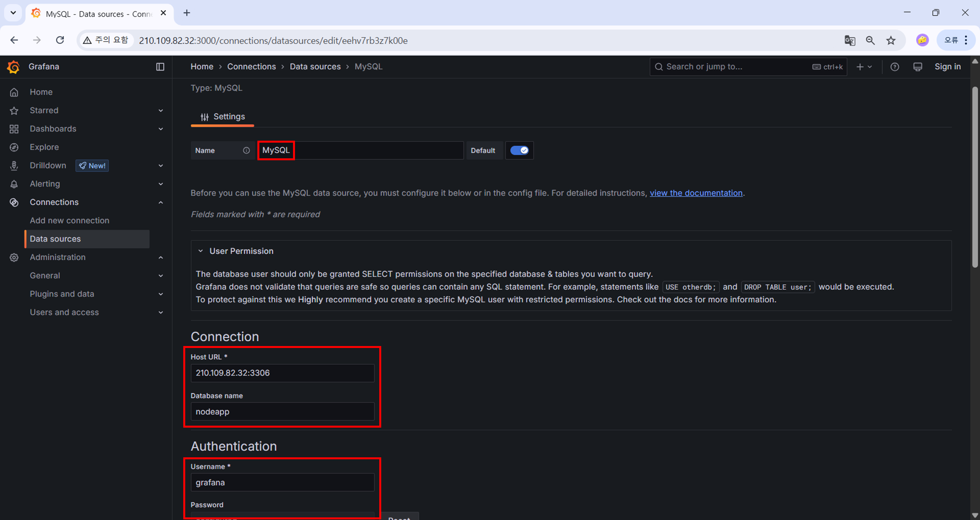Expand the Alerting sidebar section
The width and height of the screenshot is (980, 520).
click(160, 184)
